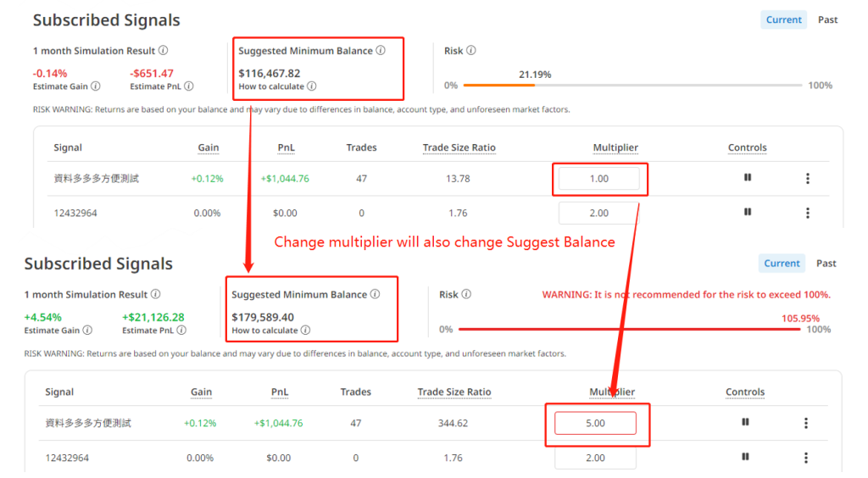The width and height of the screenshot is (868, 478).
Task: Click info icon next to top 1 month Simulation Result
Action: coord(163,51)
